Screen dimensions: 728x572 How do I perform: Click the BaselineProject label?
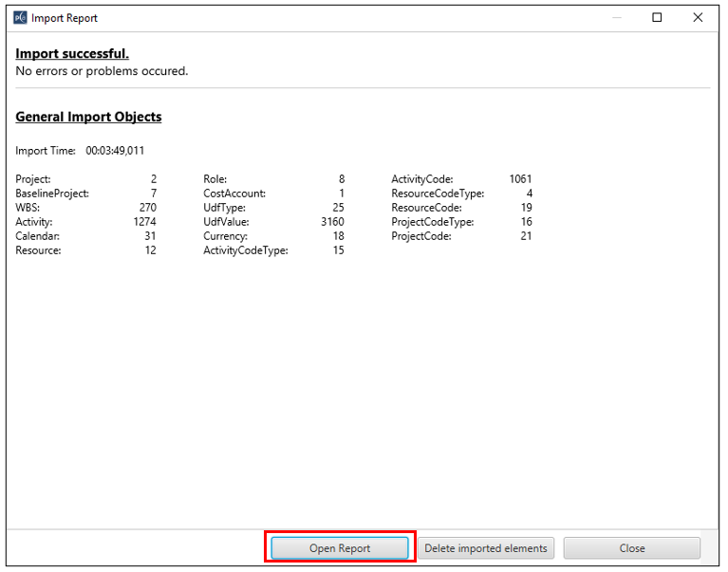[x=52, y=194]
